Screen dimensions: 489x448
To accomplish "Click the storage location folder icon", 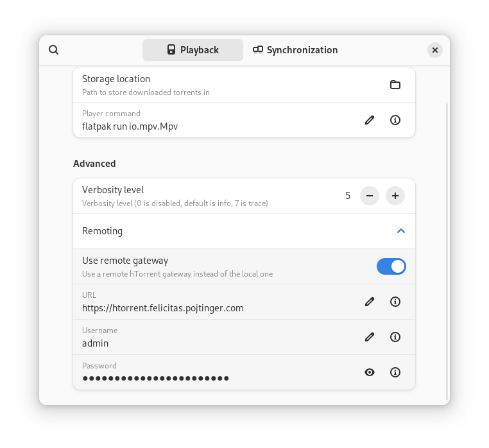I will (395, 85).
